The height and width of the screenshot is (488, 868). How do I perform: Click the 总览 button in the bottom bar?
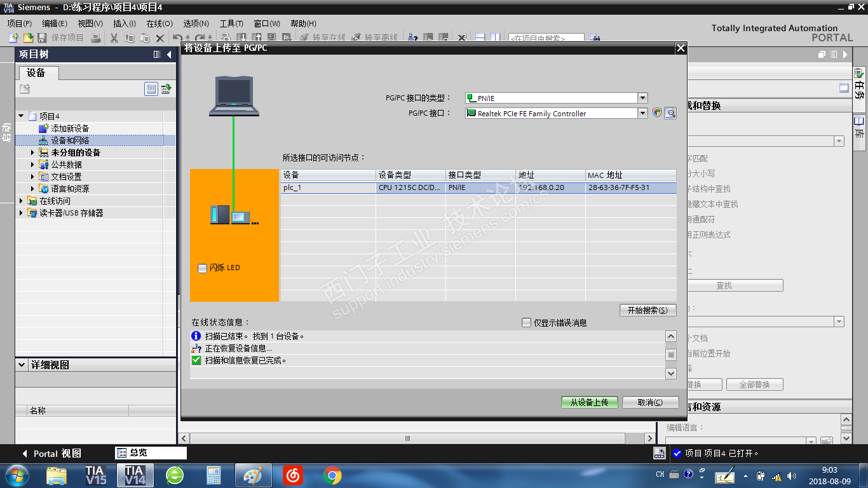click(x=151, y=453)
